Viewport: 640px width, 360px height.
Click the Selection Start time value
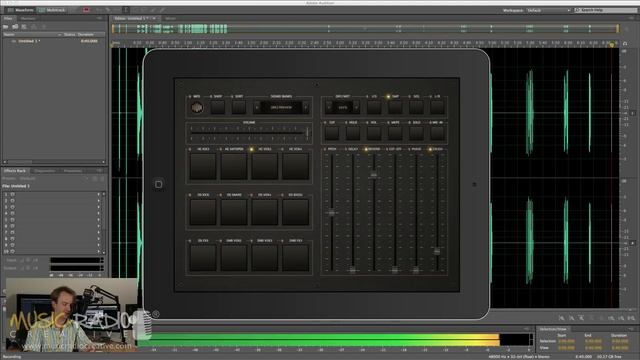[x=566, y=341]
